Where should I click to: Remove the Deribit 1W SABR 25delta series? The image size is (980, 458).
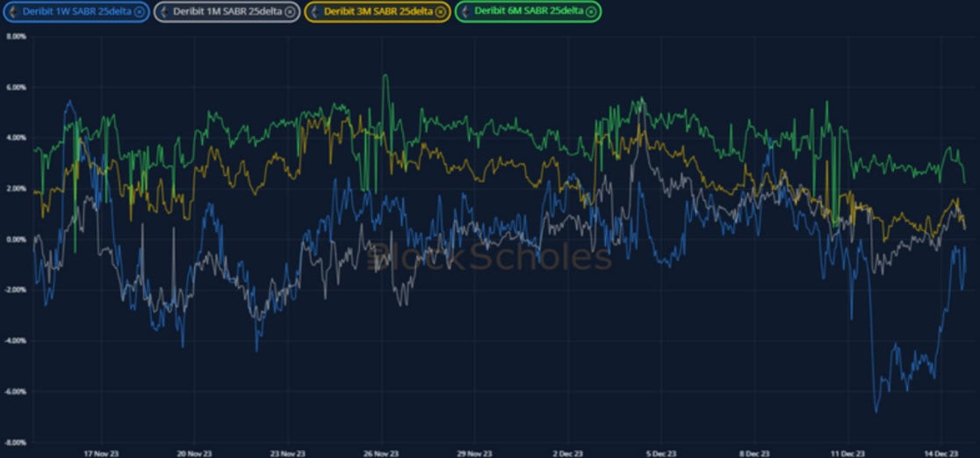139,11
